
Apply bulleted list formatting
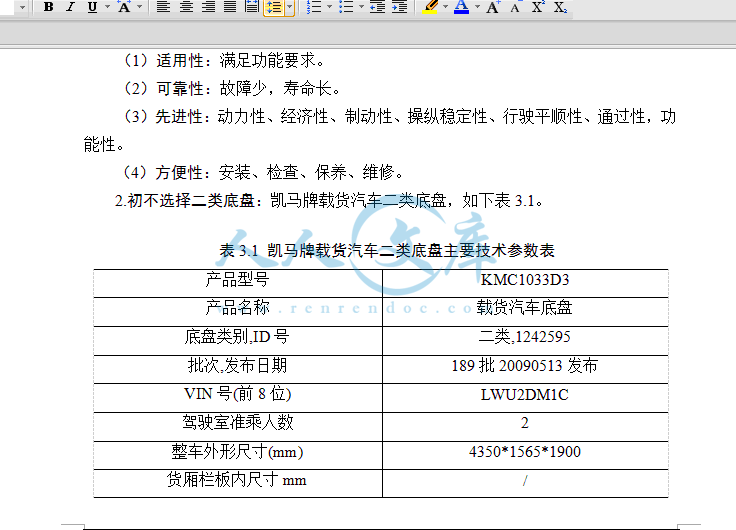pos(346,7)
